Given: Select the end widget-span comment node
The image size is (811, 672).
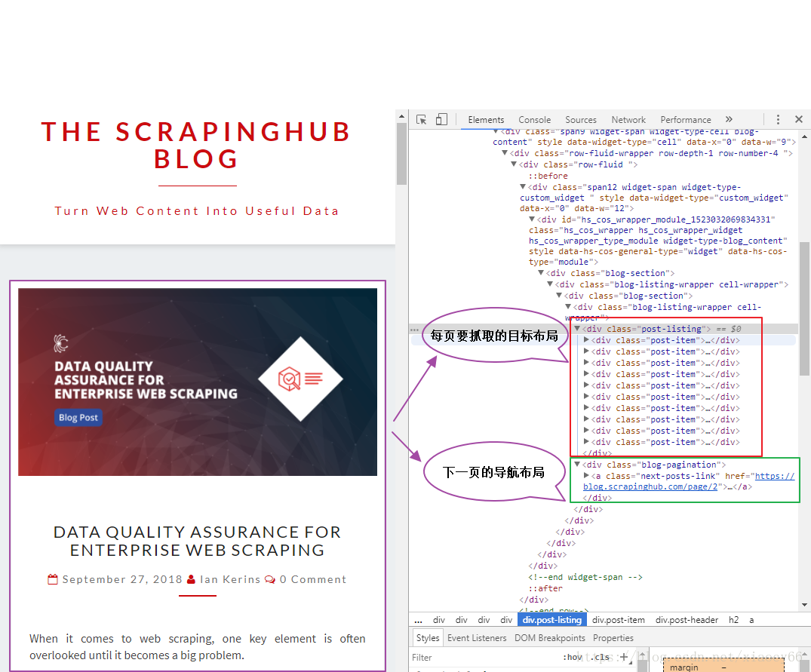Looking at the screenshot, I should point(585,577).
